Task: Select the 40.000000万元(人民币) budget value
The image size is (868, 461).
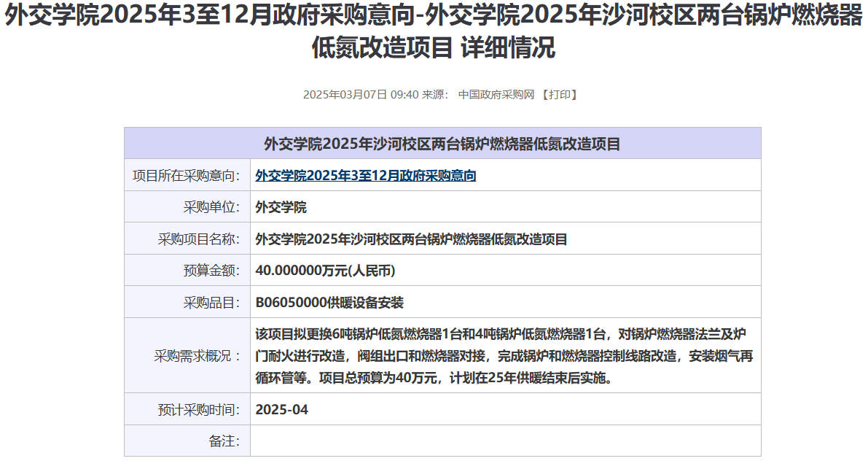Action: [x=325, y=271]
